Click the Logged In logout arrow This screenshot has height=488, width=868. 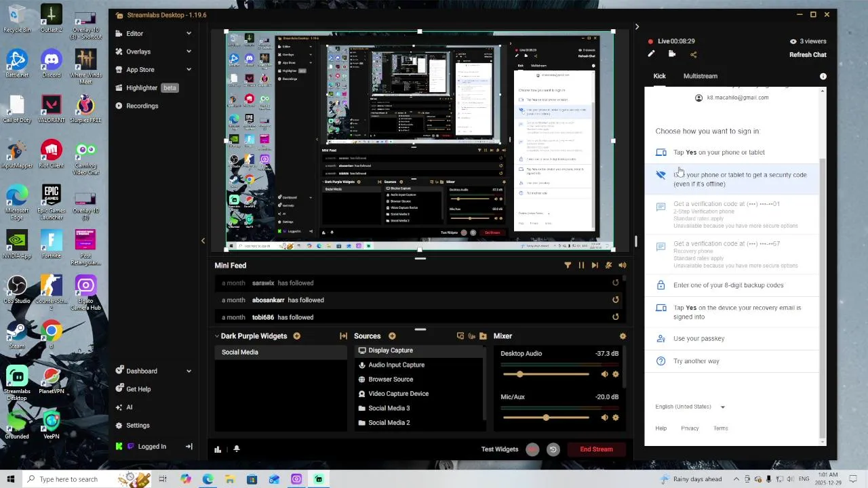189,447
